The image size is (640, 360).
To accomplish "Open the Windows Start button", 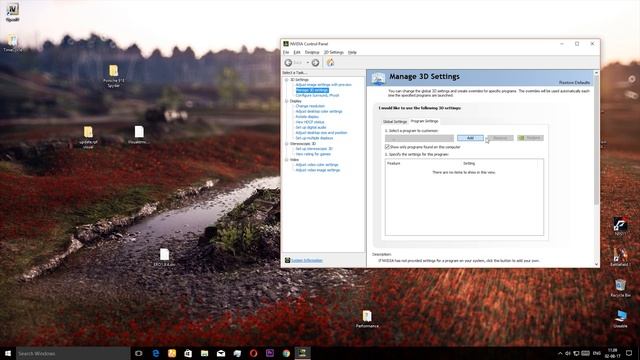I will [x=8, y=353].
